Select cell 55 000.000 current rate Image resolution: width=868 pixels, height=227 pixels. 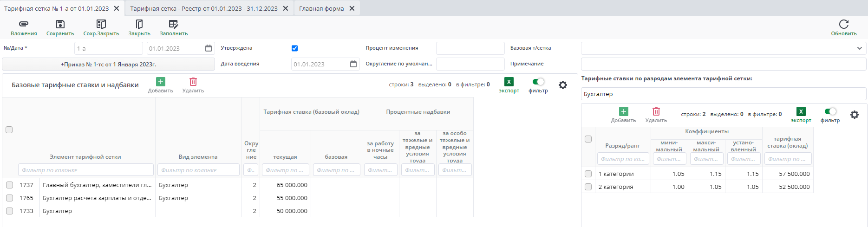coord(285,198)
